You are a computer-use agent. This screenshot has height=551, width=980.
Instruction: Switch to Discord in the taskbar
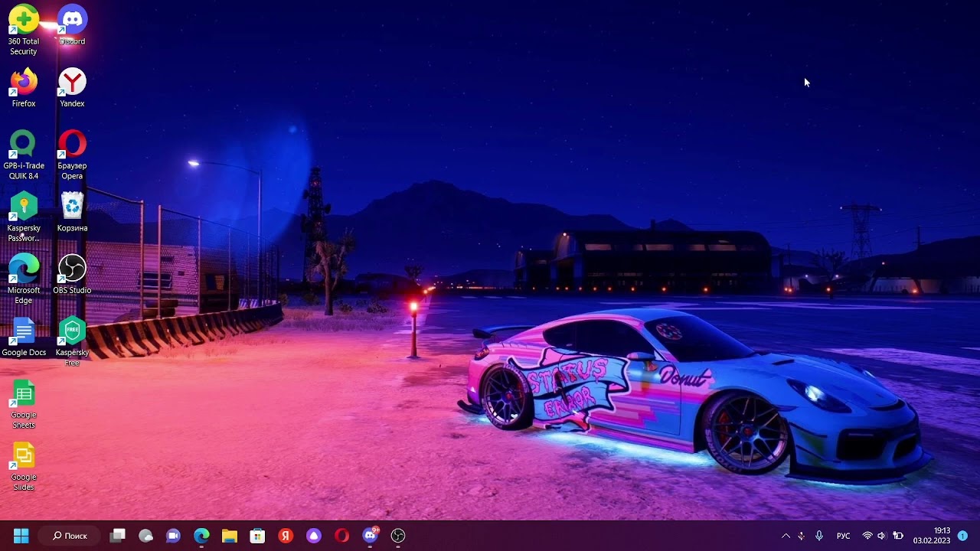tap(370, 536)
